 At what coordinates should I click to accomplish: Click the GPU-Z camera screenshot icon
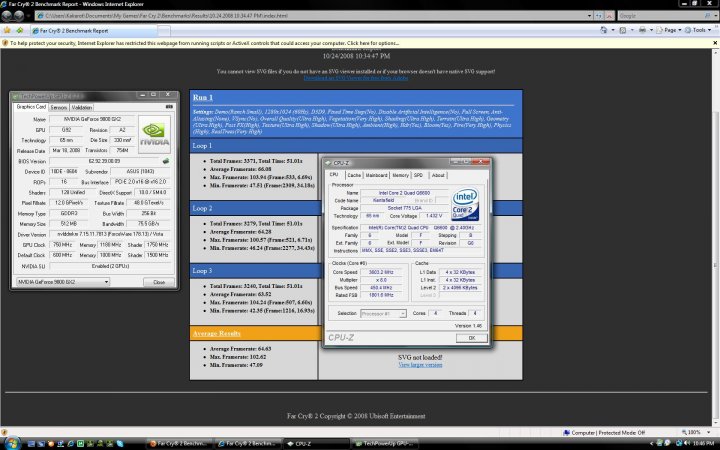tap(169, 107)
